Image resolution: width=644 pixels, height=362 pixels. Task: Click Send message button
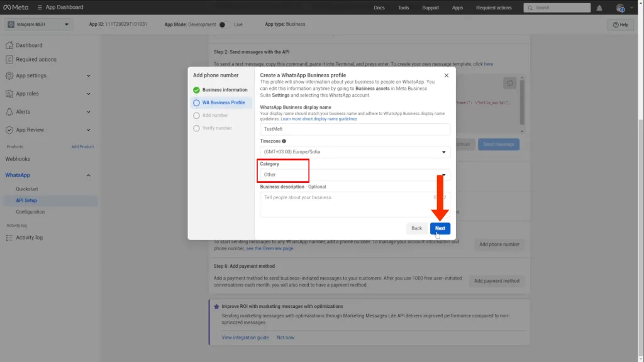(x=498, y=145)
